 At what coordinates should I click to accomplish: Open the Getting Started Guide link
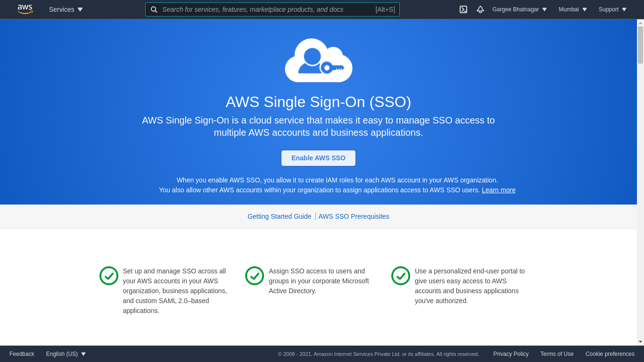pos(279,216)
